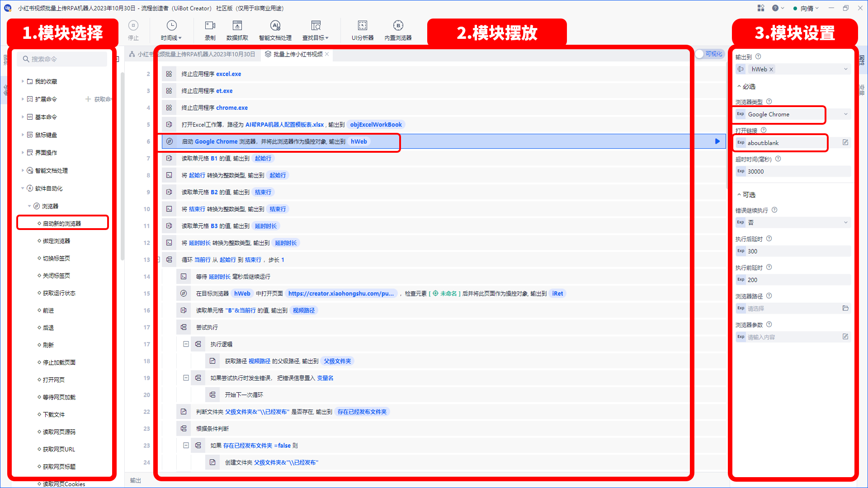Image resolution: width=868 pixels, height=488 pixels.
Task: Click help icon next to 错误继续执行
Action: pyautogui.click(x=774, y=210)
